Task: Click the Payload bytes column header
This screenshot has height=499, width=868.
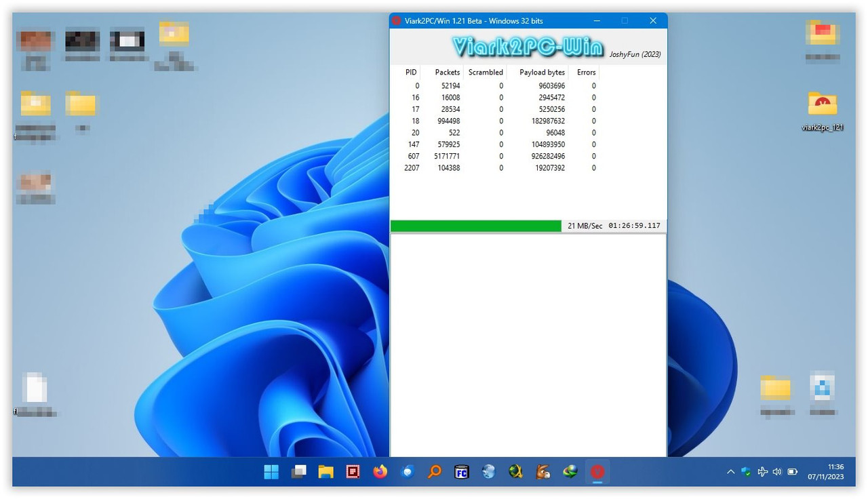Action: 542,72
